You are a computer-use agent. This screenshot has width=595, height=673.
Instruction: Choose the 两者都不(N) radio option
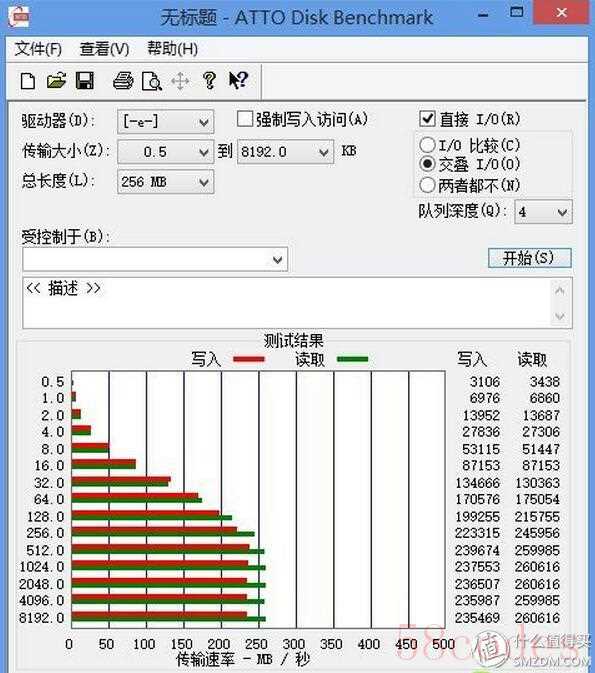click(427, 185)
